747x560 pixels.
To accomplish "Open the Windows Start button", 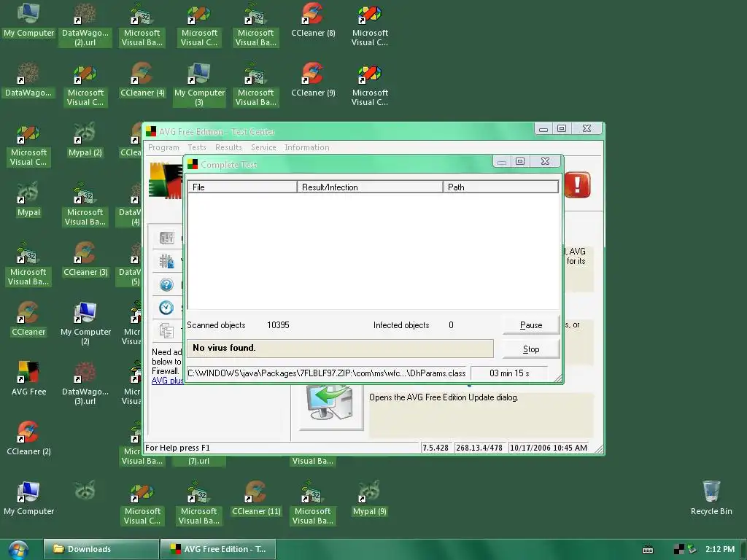I will pyautogui.click(x=18, y=550).
